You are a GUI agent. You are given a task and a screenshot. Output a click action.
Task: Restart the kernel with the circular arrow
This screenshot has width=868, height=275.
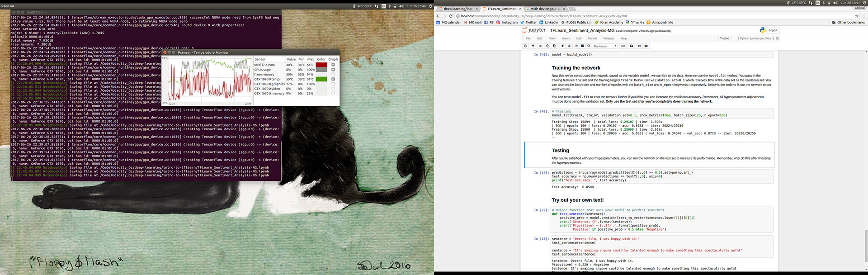[x=589, y=46]
